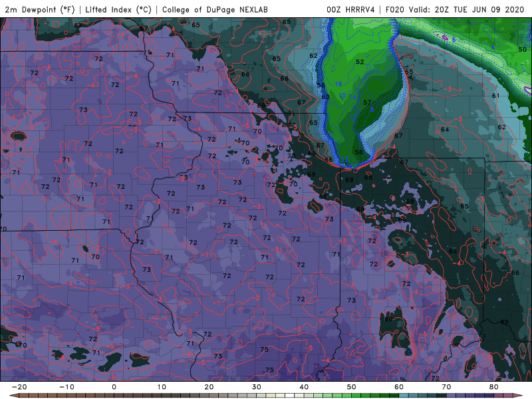Click the white segment of the color bar

pyautogui.click(x=289, y=396)
